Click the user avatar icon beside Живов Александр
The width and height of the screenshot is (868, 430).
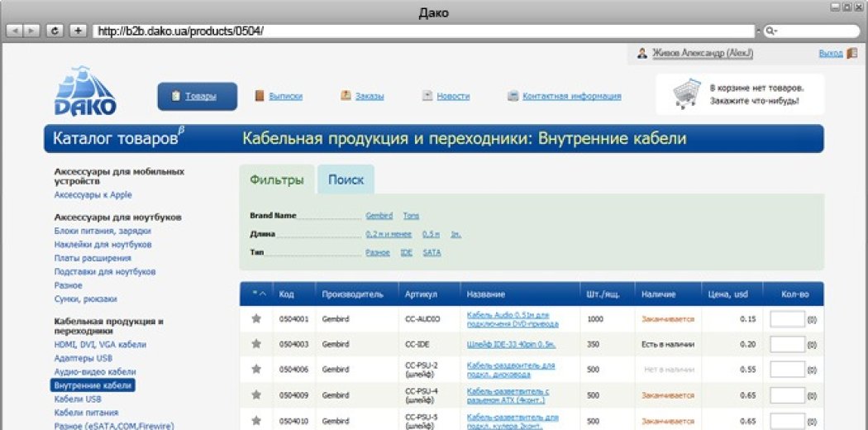point(642,54)
